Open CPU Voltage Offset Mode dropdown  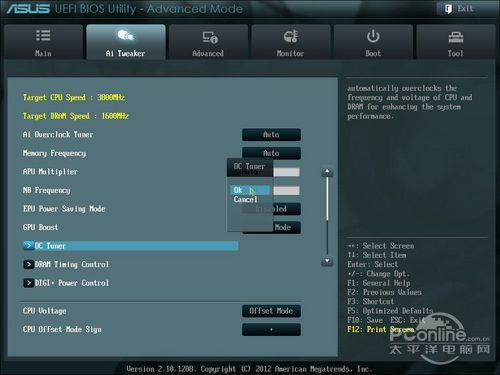point(271,311)
